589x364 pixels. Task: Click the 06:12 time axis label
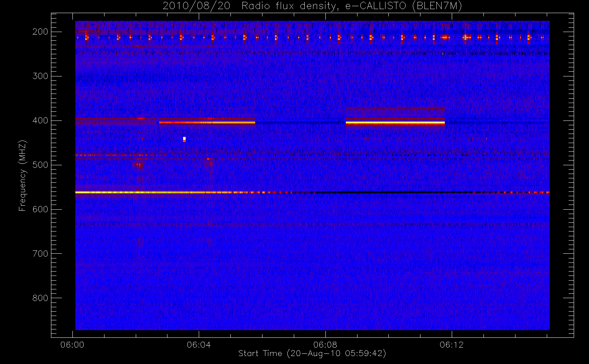pos(451,345)
